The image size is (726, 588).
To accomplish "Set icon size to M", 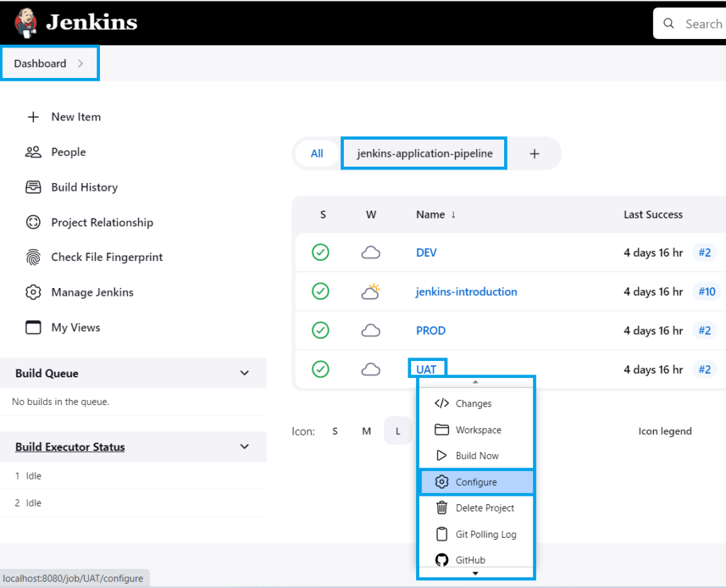I will [366, 431].
